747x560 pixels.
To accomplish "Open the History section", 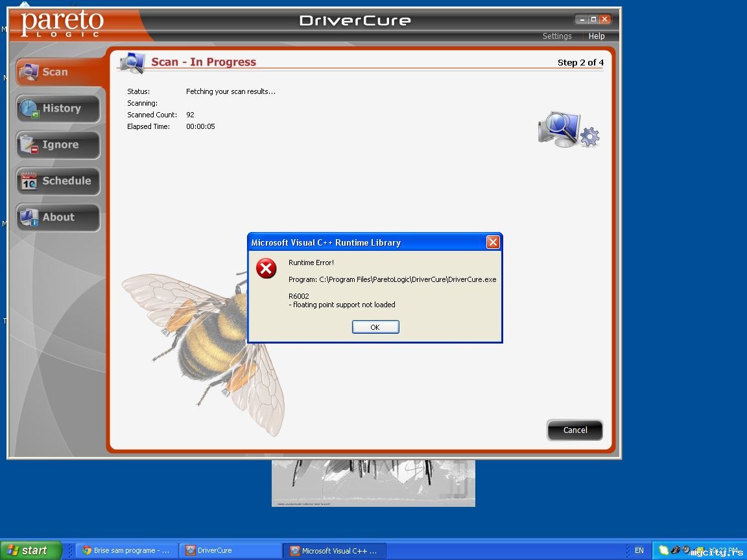I will (x=58, y=109).
